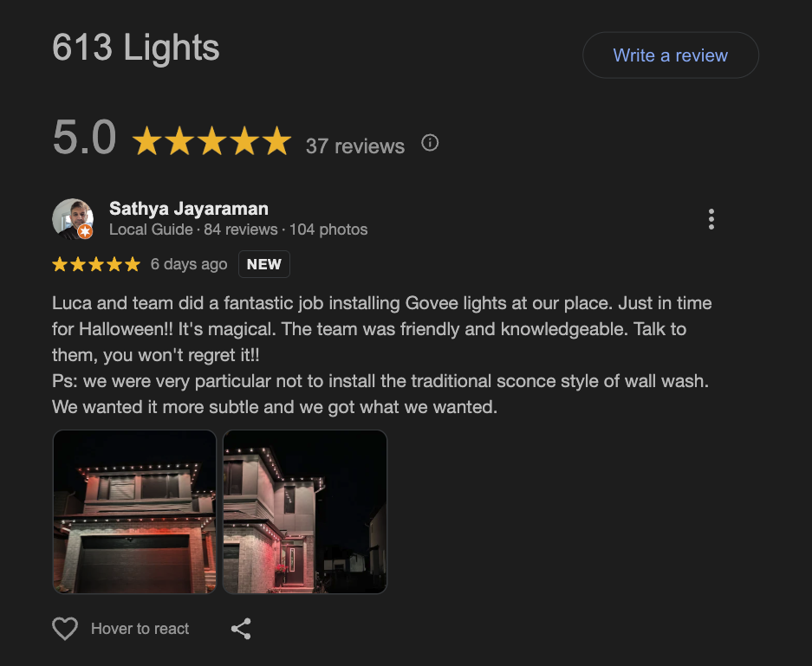Open Sathya Jayaraman's reviewer name link
812x666 pixels.
189,209
